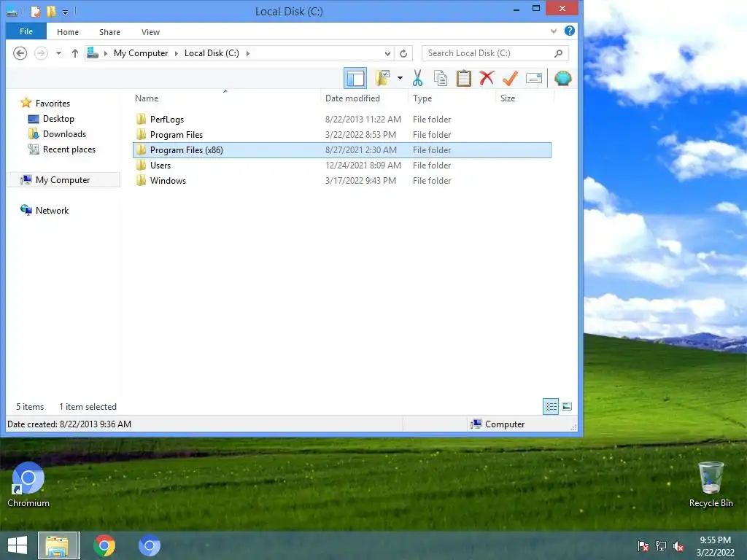The image size is (747, 560).
Task: Expand the arrow after Local Disk (C:) breadcrumb
Action: (x=248, y=53)
